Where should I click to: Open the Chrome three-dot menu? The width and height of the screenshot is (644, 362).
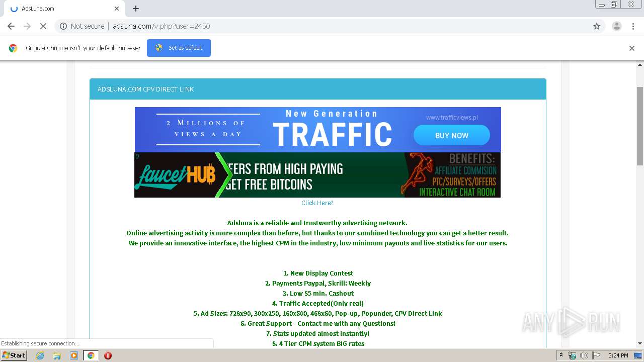[x=633, y=26]
